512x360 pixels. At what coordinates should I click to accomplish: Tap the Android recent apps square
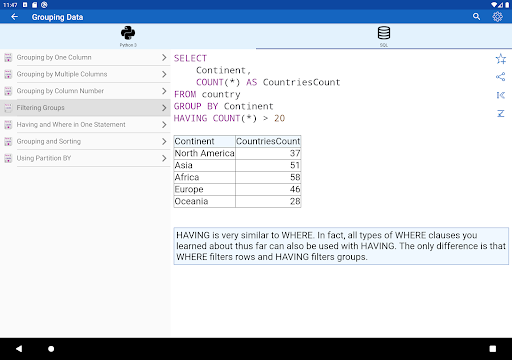point(493,349)
